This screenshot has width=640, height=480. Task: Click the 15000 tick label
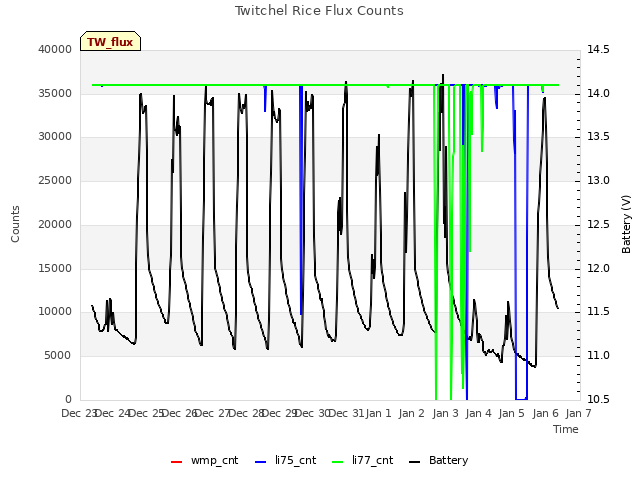pos(55,268)
